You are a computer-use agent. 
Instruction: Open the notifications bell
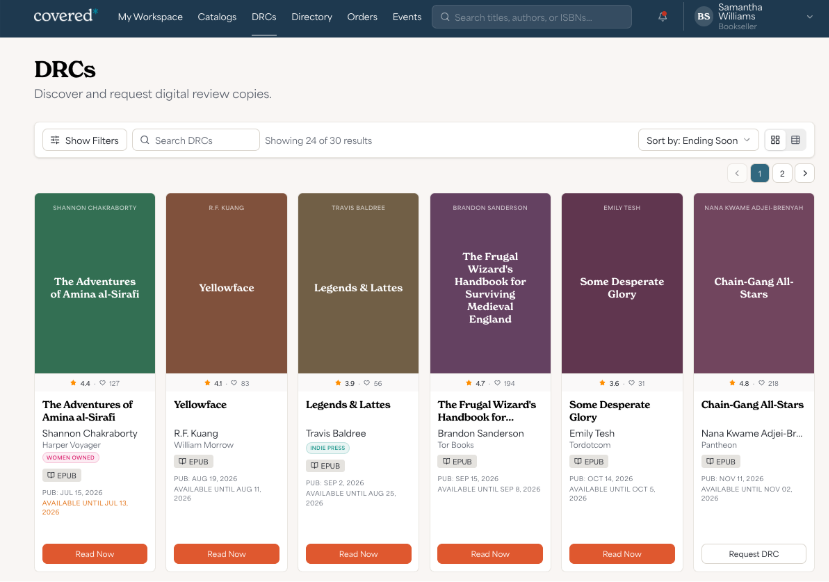(x=662, y=16)
